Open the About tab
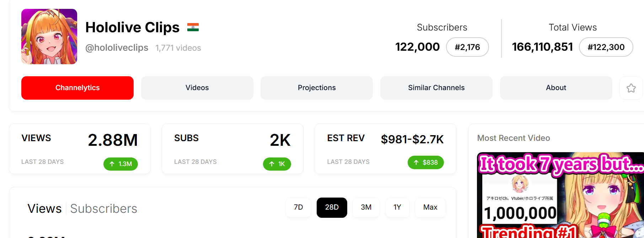Viewport: 644px width, 238px height. (556, 88)
